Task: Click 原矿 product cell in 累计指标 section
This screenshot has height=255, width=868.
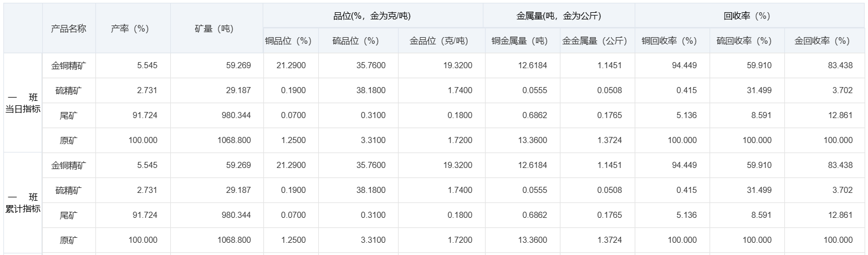Action: point(69,240)
